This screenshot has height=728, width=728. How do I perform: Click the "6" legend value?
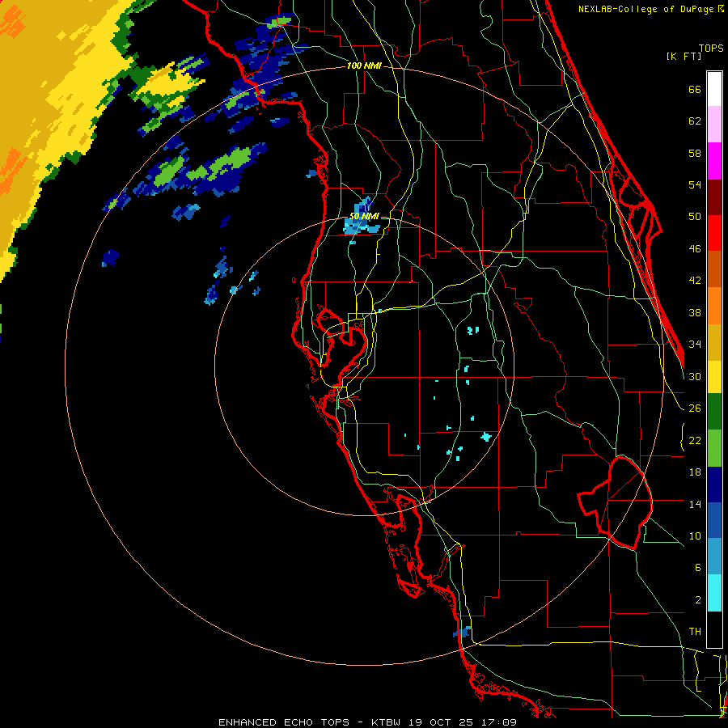click(698, 567)
